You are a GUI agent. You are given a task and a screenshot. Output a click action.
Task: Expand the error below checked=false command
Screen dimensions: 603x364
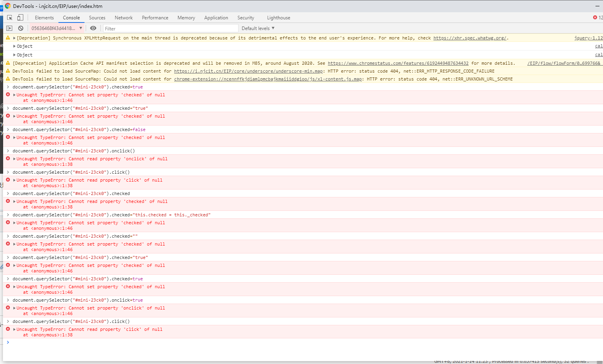(14, 138)
